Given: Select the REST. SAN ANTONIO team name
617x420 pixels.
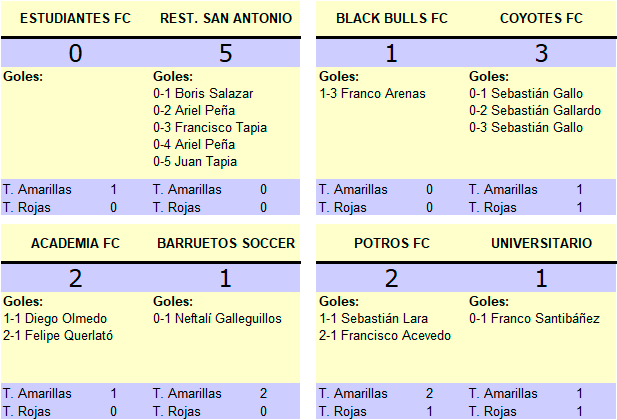Looking at the screenshot, I should point(226,18).
